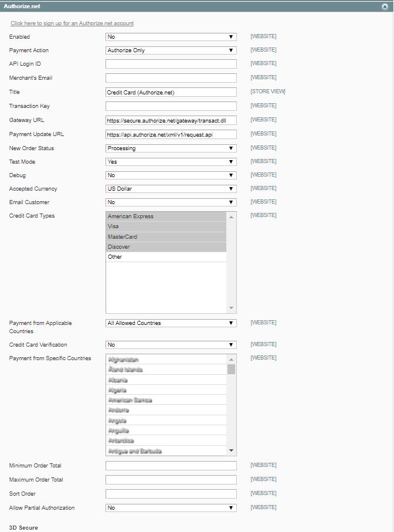Open the Credit Card Verification dropdown
This screenshot has height=532, width=394.
pos(171,345)
